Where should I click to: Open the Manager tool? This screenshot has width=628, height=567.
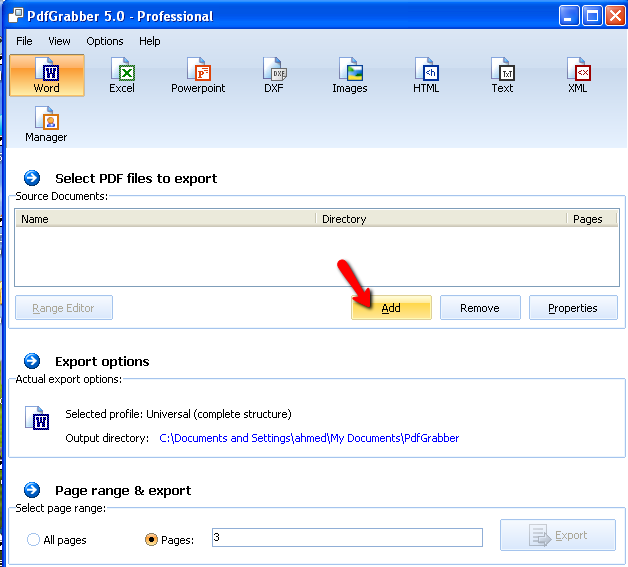46,124
